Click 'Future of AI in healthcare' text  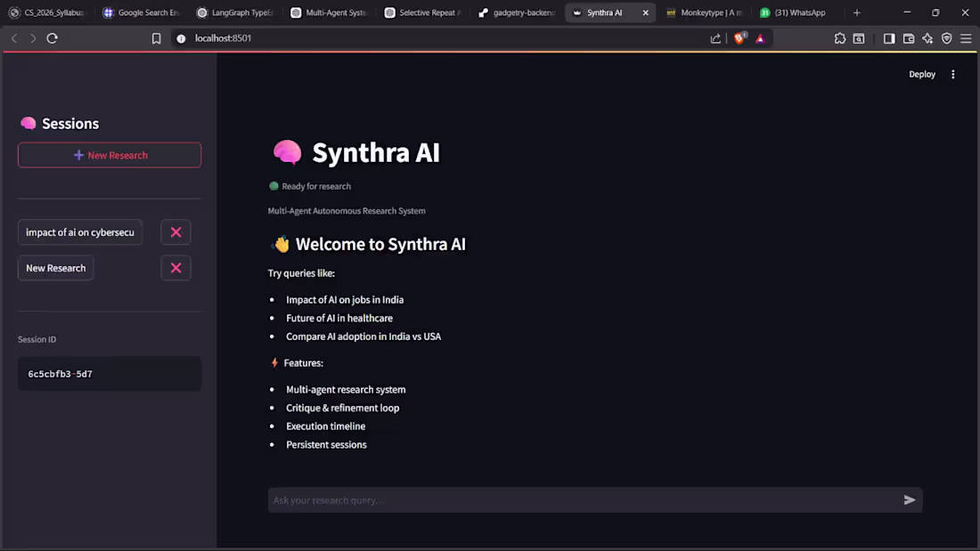339,318
